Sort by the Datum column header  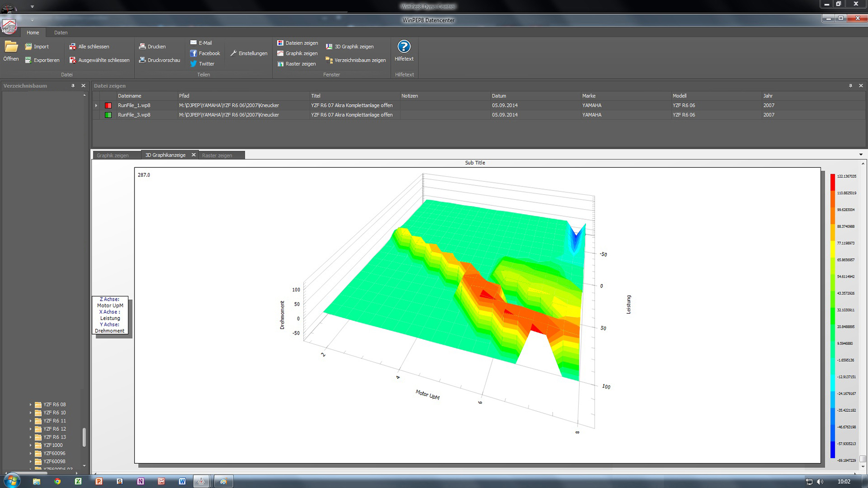click(535, 96)
